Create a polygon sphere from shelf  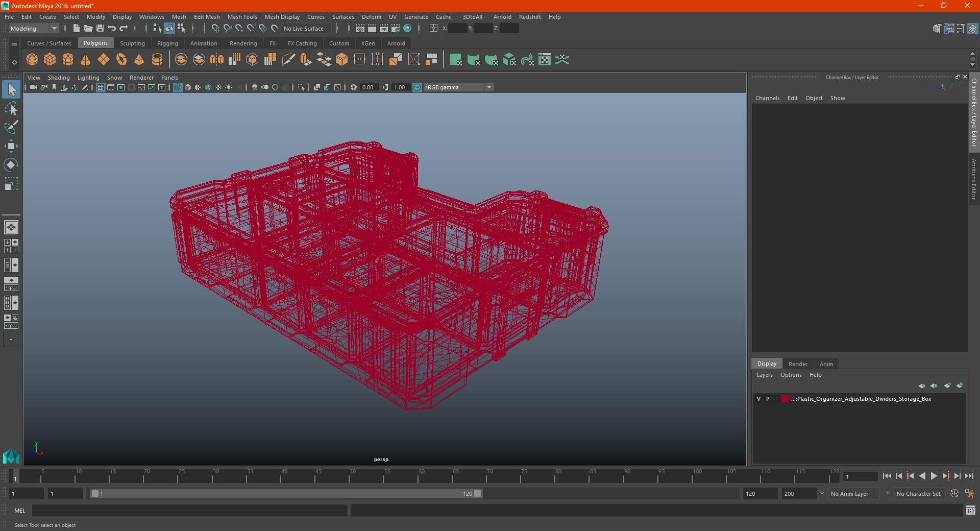pyautogui.click(x=32, y=60)
